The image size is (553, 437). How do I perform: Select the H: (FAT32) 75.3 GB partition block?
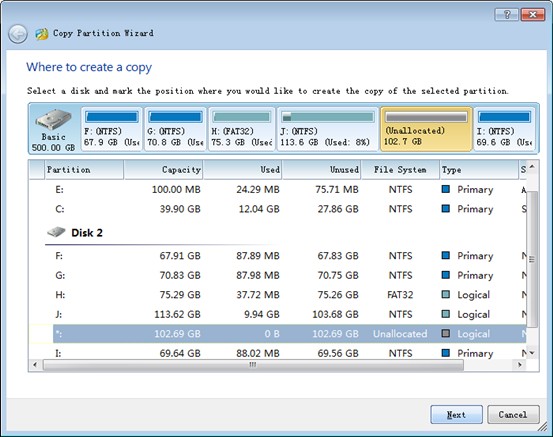pos(242,129)
